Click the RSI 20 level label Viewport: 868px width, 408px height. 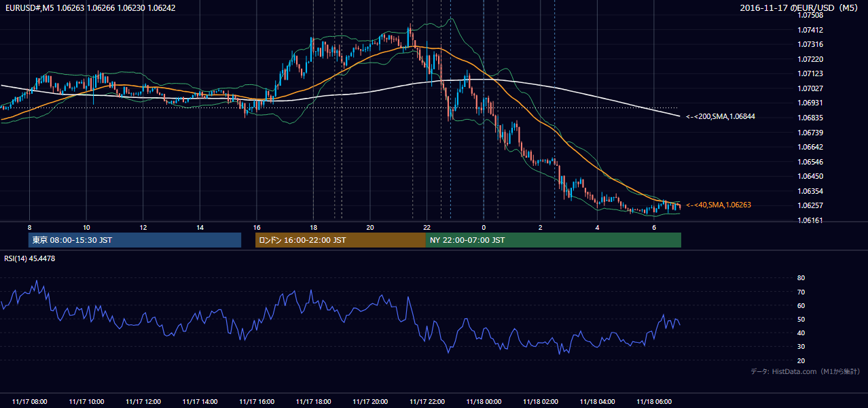tap(801, 360)
